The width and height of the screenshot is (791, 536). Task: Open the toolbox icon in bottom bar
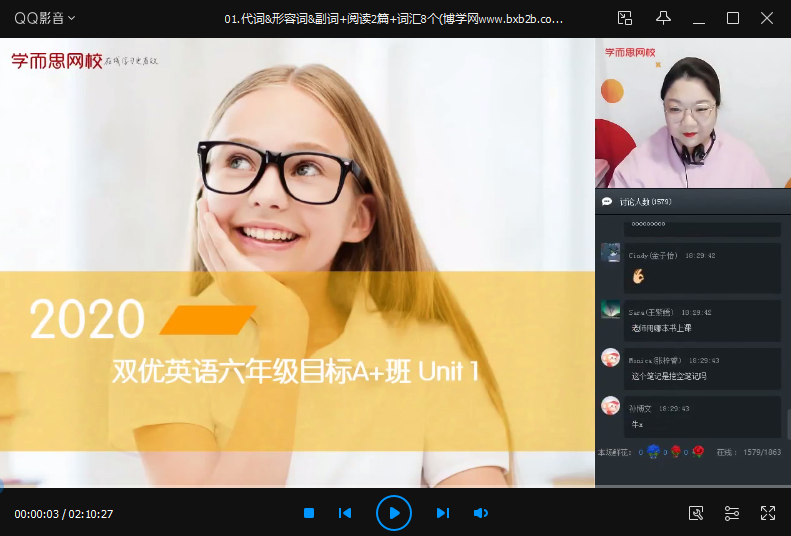(x=696, y=513)
